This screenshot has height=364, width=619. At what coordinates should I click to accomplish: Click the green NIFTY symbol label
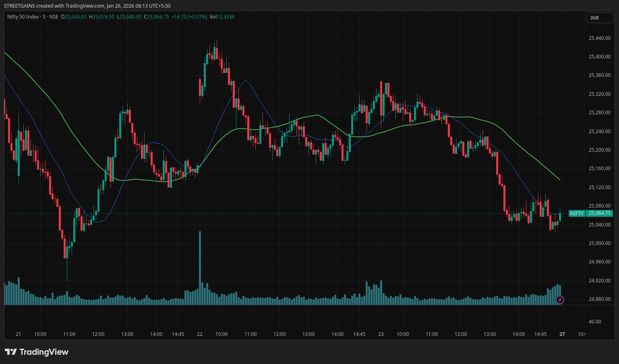[577, 214]
